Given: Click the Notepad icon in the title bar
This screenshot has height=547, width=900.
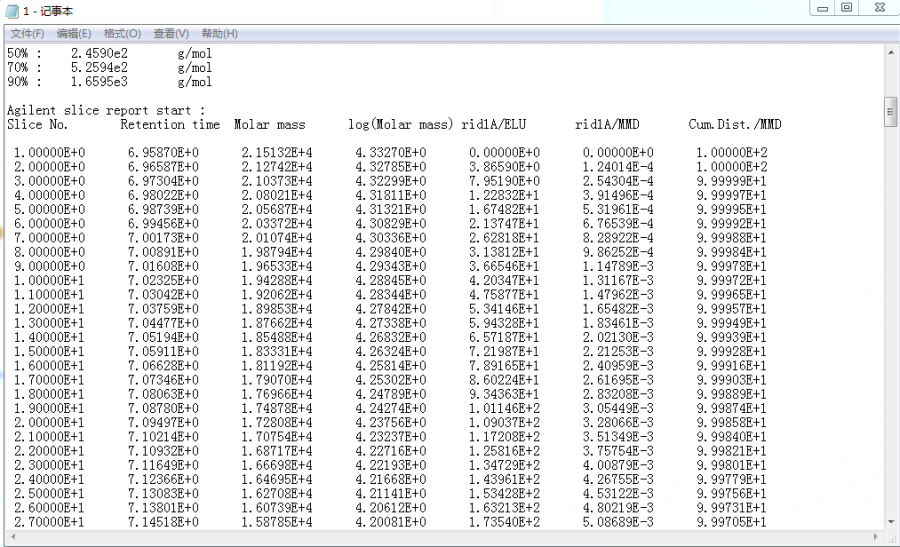Looking at the screenshot, I should (x=11, y=11).
